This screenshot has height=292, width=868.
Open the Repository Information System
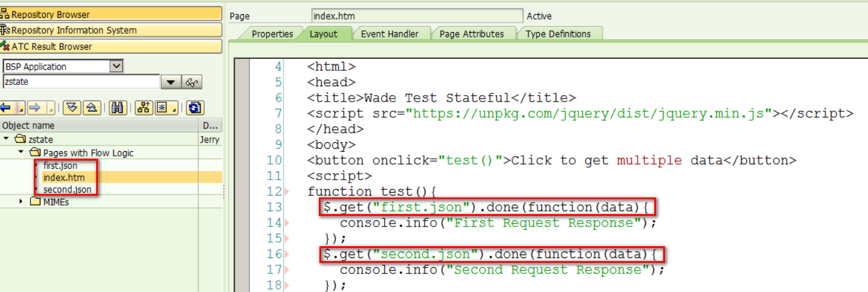(x=111, y=30)
